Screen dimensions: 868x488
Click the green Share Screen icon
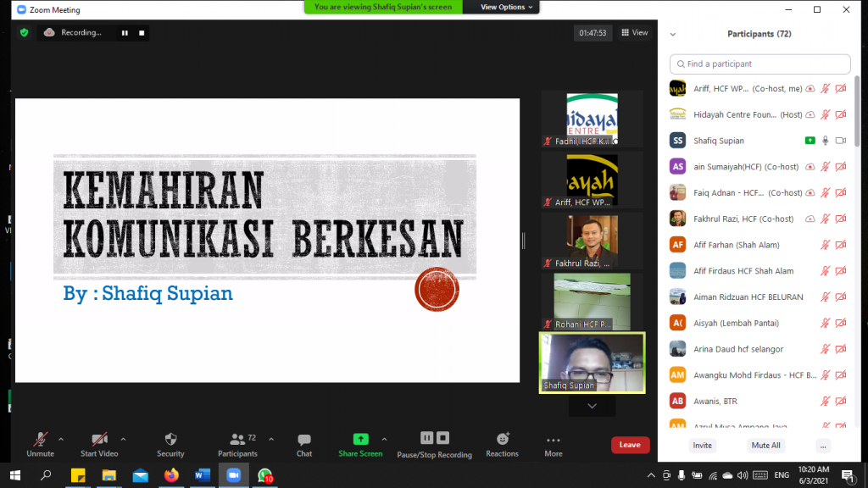(x=360, y=439)
